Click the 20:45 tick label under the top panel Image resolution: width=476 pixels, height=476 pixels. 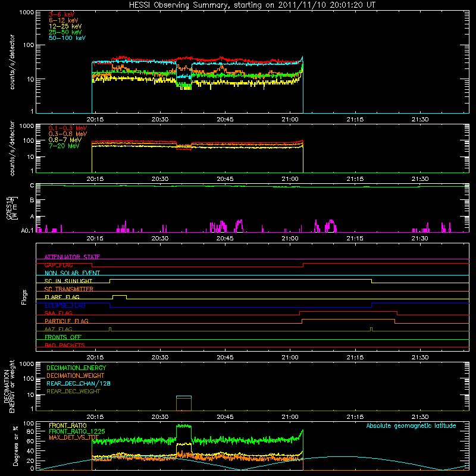226,120
